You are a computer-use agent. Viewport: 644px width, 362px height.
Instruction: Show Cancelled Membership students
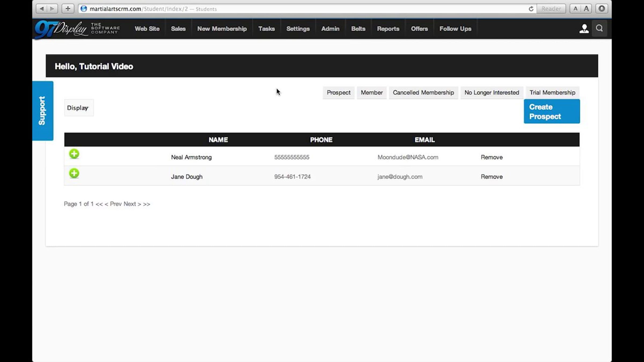pos(423,93)
